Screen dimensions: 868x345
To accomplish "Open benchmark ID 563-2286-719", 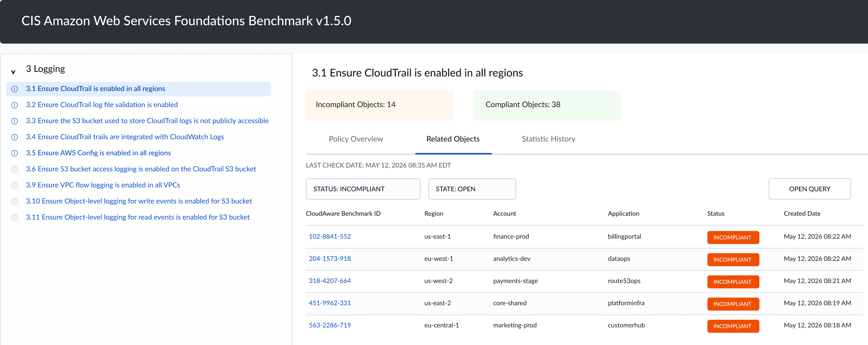I will pyautogui.click(x=330, y=325).
